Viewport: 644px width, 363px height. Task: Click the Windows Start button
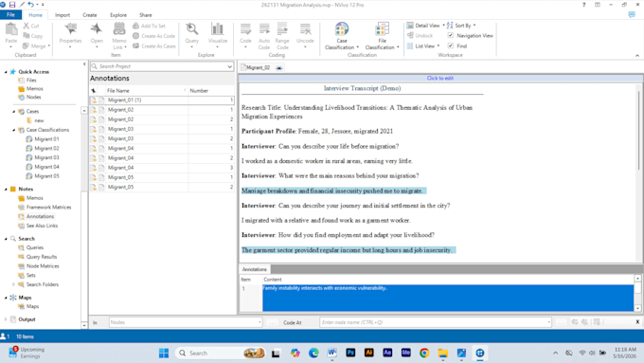[x=164, y=353]
